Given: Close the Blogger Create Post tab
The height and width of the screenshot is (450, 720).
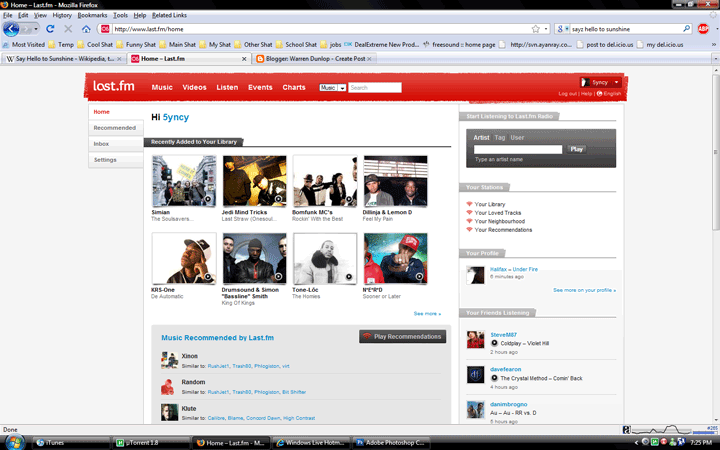Looking at the screenshot, I should (x=369, y=59).
